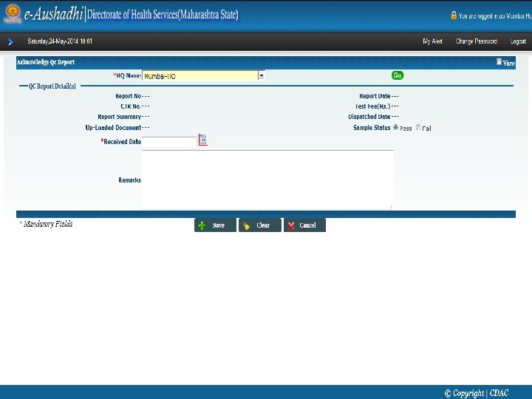
Task: Click the Dispatched Date label
Action: (x=369, y=117)
